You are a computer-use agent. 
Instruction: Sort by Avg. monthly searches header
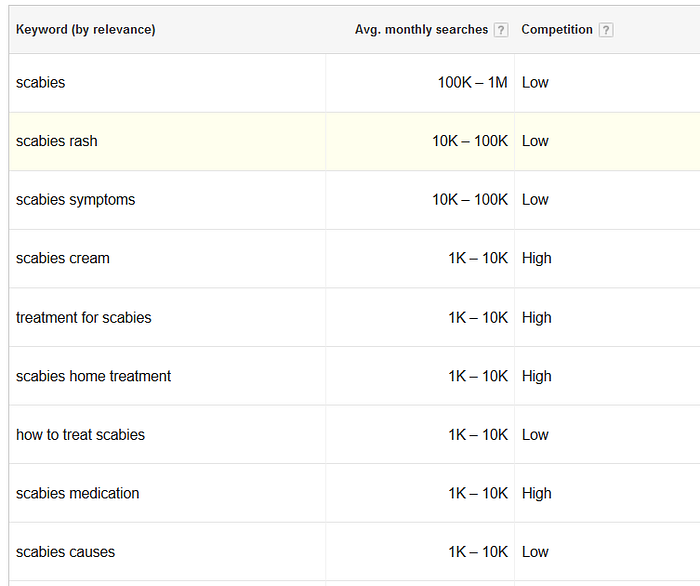coord(421,30)
